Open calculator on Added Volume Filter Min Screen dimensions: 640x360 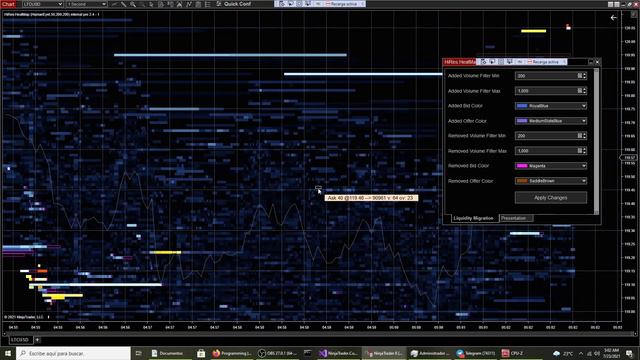tap(580, 76)
